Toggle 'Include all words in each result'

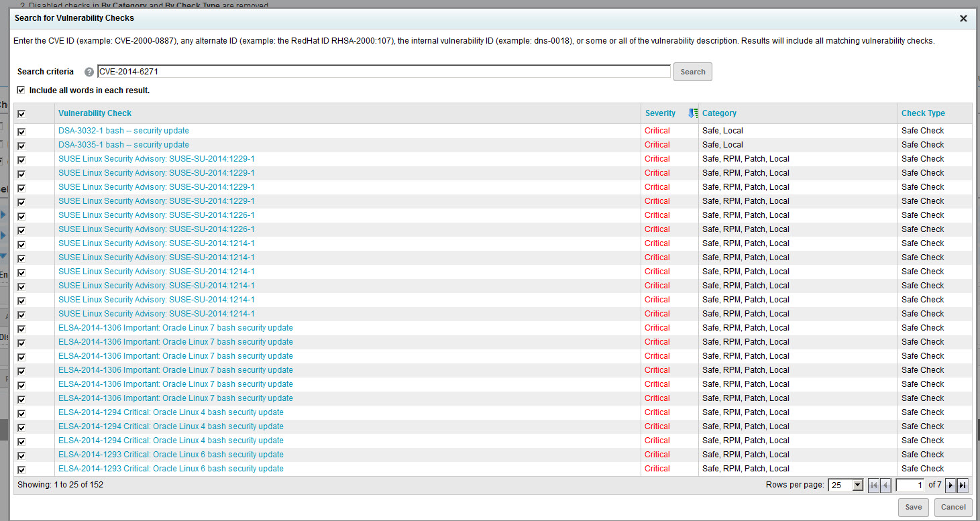(x=21, y=90)
